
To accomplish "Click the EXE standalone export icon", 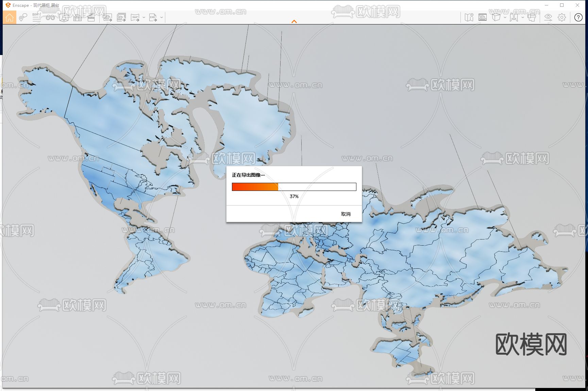I will (x=153, y=17).
